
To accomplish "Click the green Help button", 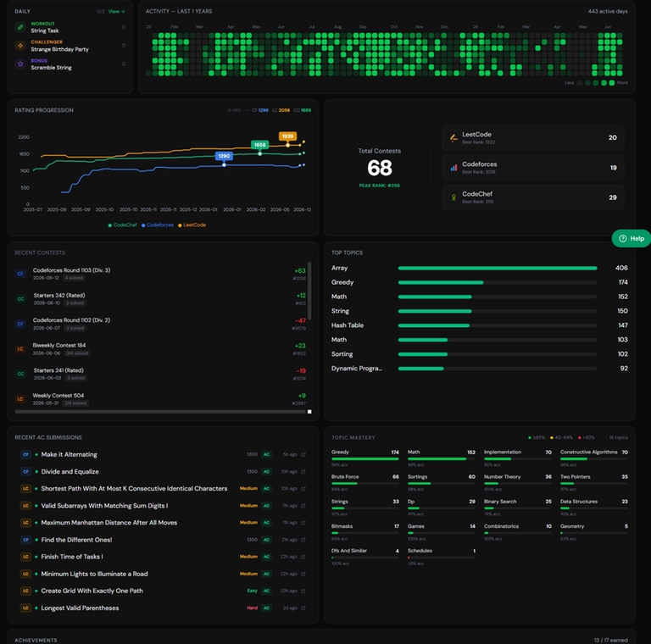I will pyautogui.click(x=631, y=238).
